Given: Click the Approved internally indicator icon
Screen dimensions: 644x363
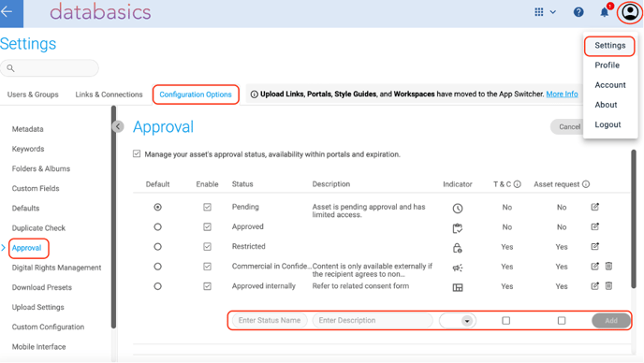Looking at the screenshot, I should coord(458,287).
